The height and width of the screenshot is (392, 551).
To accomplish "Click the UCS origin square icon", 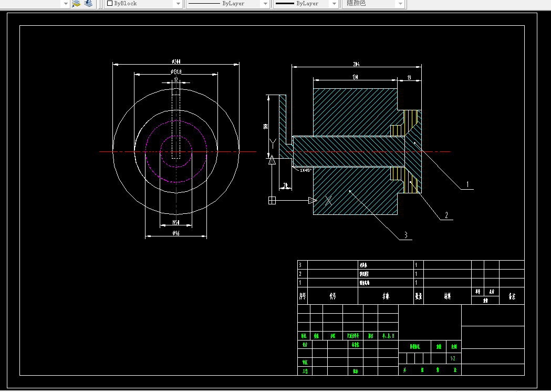I will 272,200.
